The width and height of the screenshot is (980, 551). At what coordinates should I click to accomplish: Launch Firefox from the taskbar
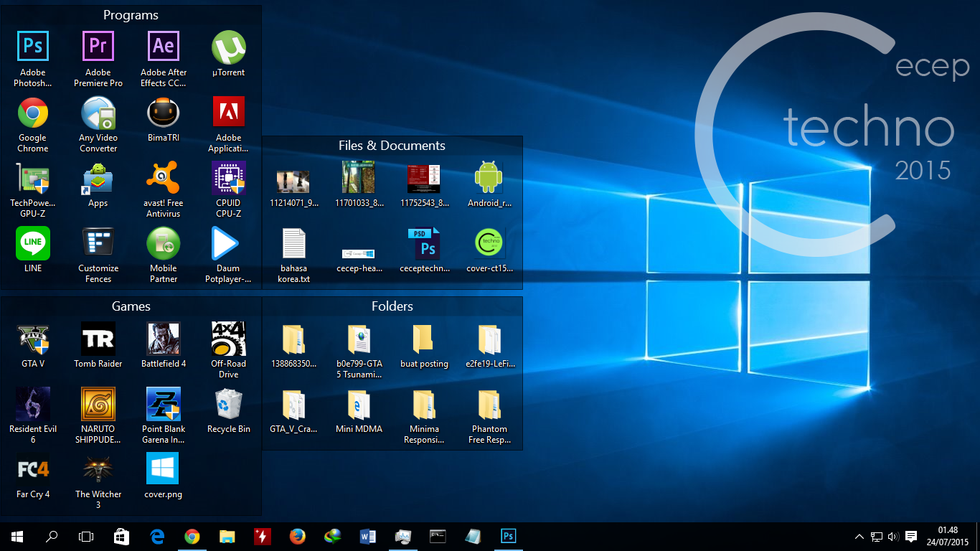tap(297, 537)
